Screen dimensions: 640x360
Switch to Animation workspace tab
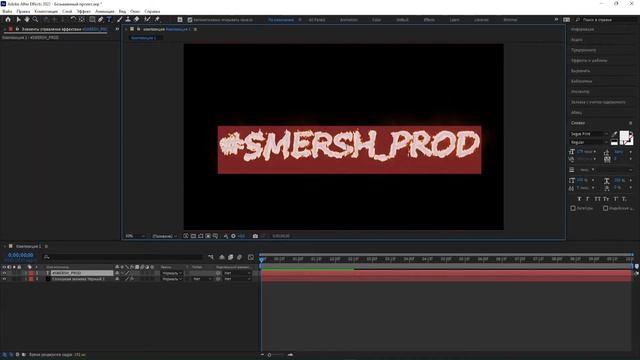click(x=349, y=20)
